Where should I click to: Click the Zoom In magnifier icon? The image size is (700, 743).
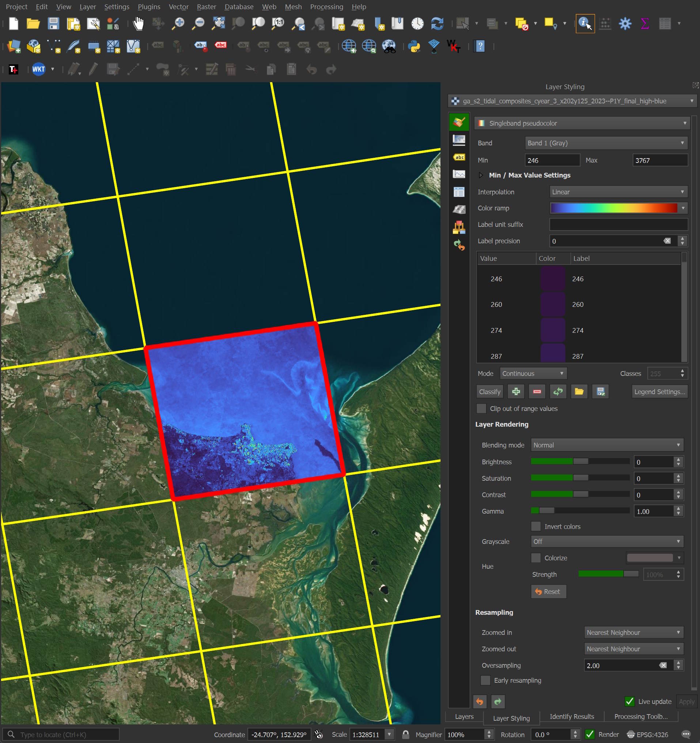[178, 23]
